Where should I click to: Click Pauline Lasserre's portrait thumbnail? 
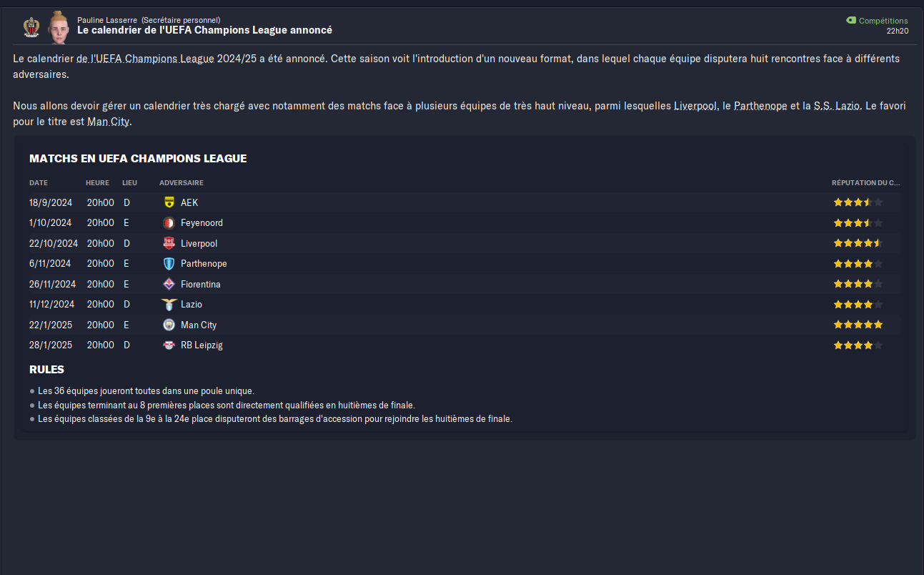pos(58,26)
